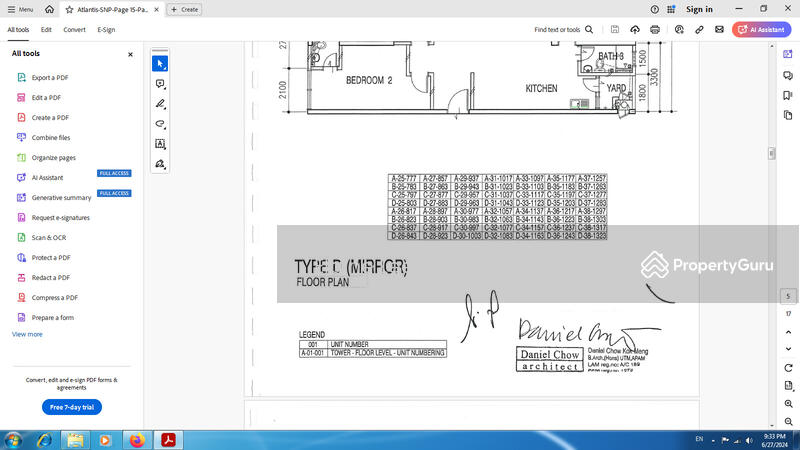This screenshot has height=450, width=800.
Task: Zoom out of the document
Action: coord(788,421)
